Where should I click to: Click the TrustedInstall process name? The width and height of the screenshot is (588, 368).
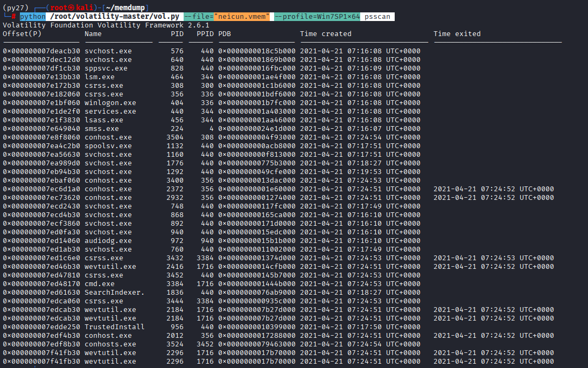click(115, 327)
